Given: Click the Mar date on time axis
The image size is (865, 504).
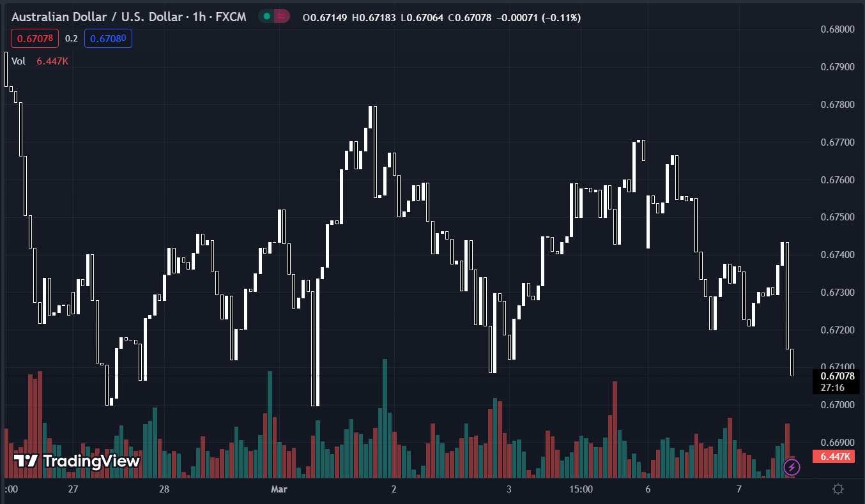Looking at the screenshot, I should (279, 489).
